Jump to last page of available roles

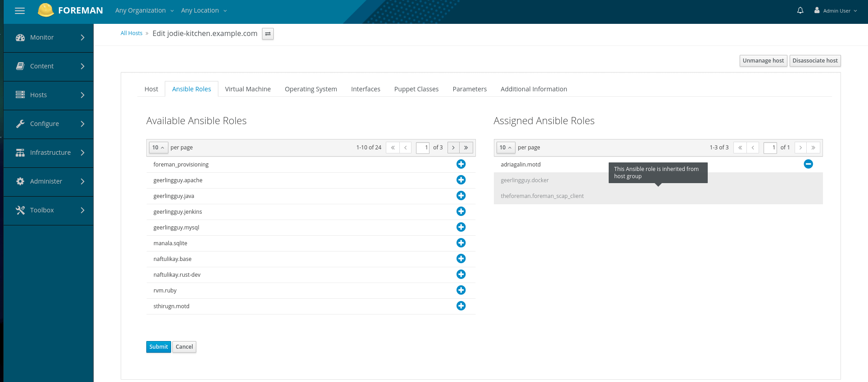pos(466,148)
